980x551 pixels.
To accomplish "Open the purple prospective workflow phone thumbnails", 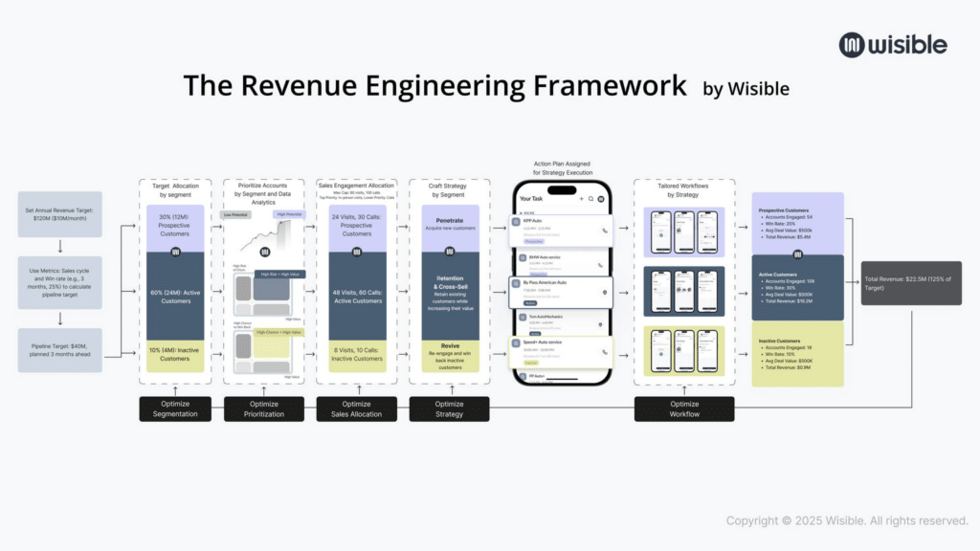I will (x=684, y=232).
